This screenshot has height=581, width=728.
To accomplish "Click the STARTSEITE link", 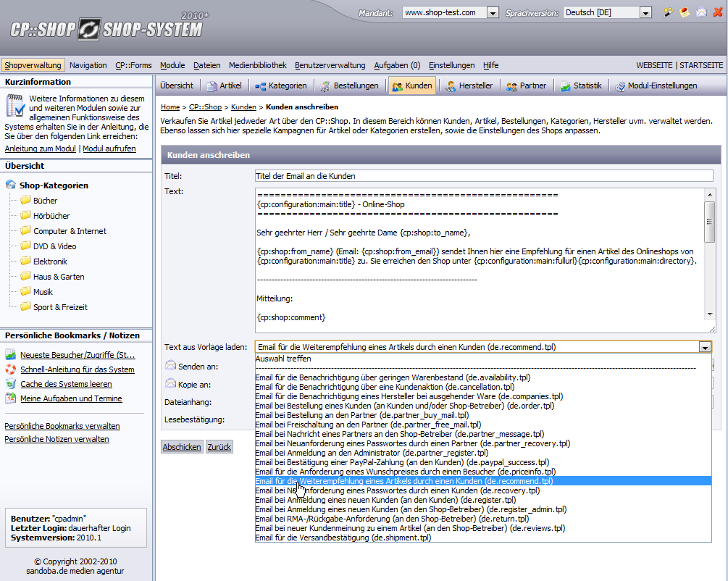I will [x=701, y=65].
